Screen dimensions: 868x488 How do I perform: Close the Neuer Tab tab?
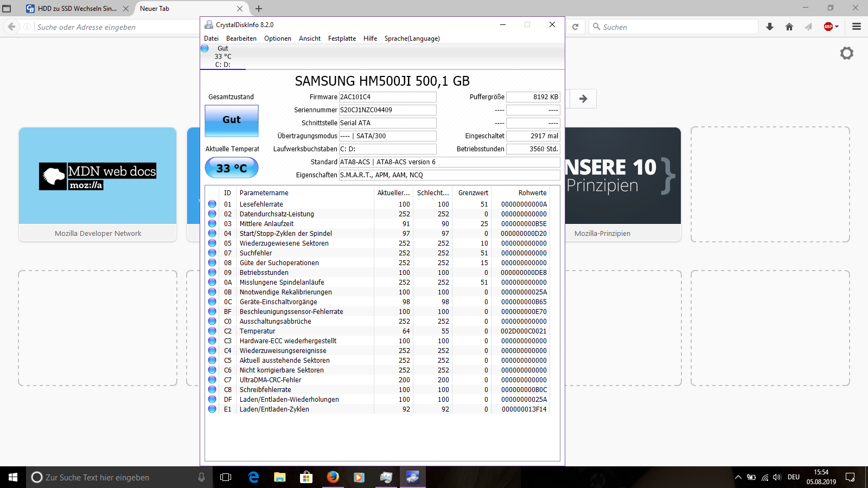pyautogui.click(x=240, y=9)
